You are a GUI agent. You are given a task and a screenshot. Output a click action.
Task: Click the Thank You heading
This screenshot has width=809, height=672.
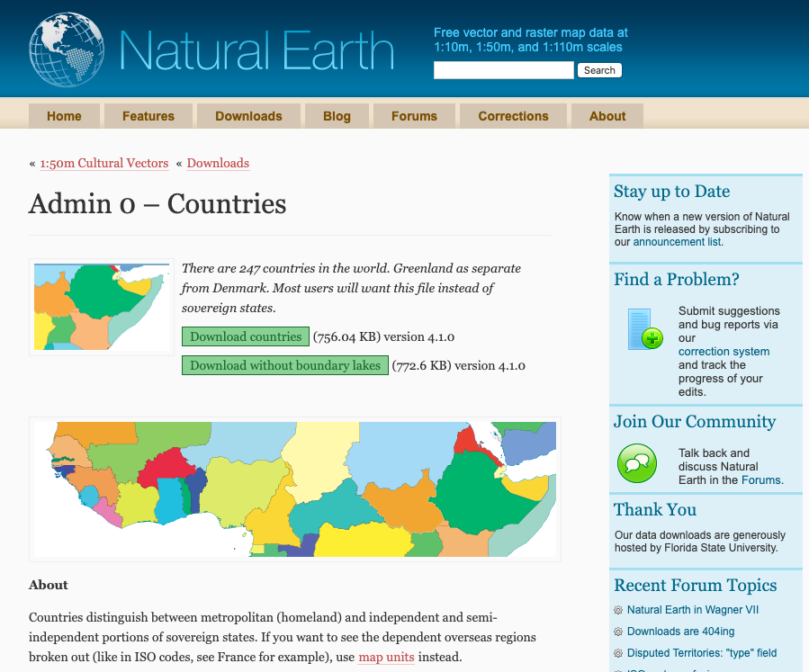pyautogui.click(x=655, y=509)
